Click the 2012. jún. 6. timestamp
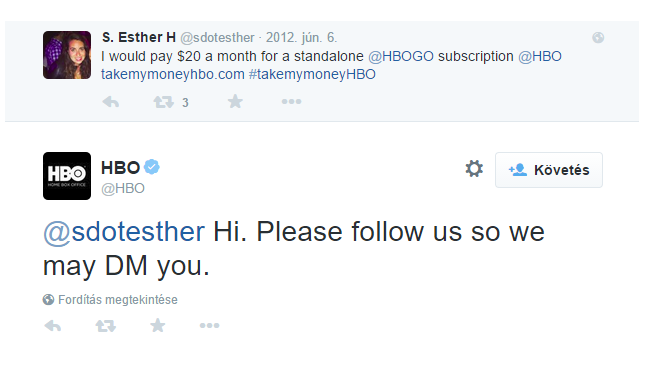This screenshot has height=370, width=650. point(301,38)
